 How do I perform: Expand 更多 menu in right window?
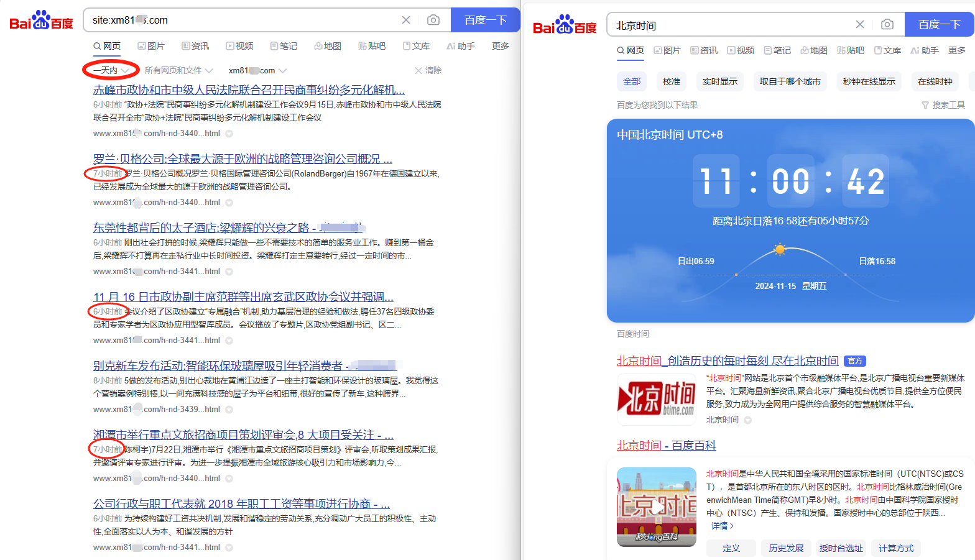[x=957, y=50]
